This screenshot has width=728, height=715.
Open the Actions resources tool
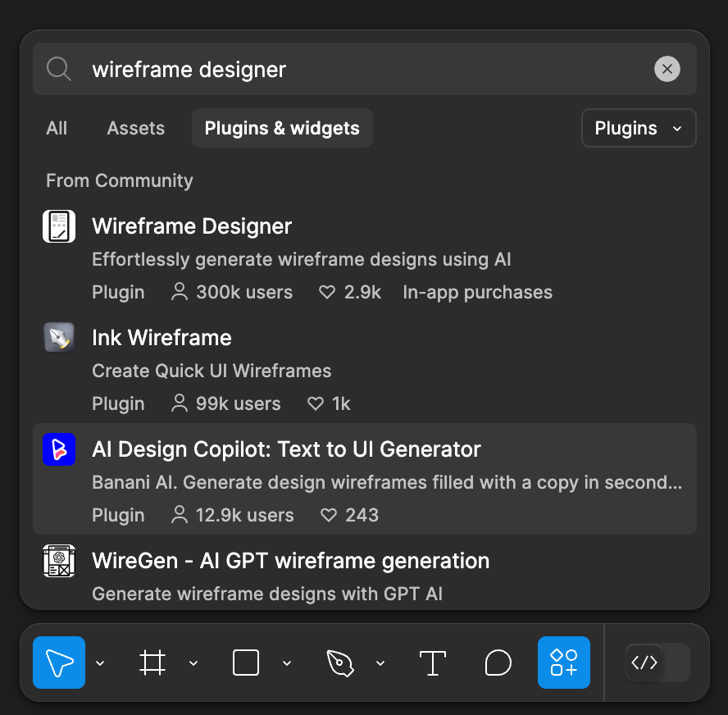[x=564, y=662]
